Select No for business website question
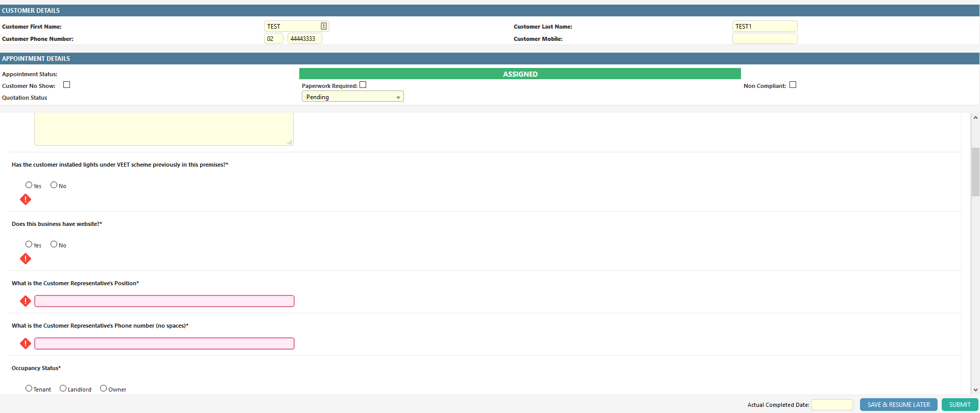Image resolution: width=980 pixels, height=413 pixels. point(54,244)
